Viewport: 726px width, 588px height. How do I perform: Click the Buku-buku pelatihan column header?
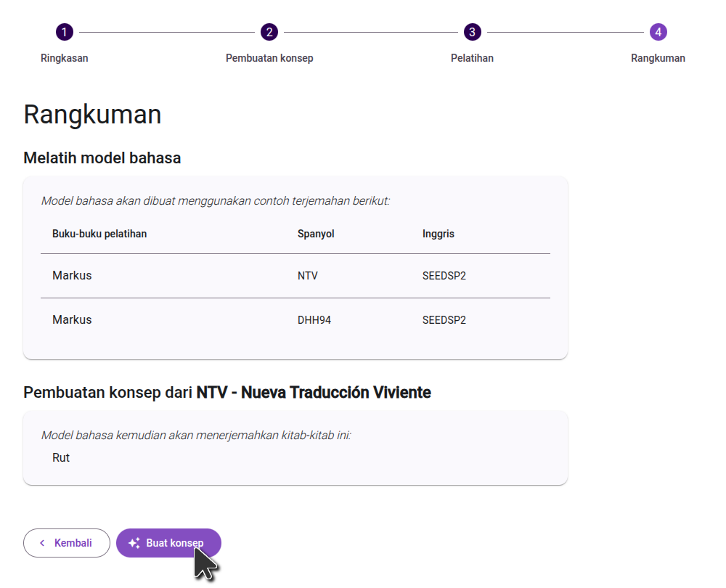point(99,234)
